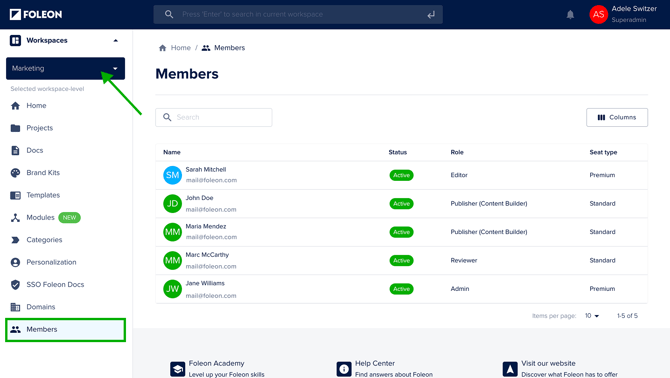Viewport: 670px width, 378px height.
Task: Collapse the Workspaces section arrow
Action: (115, 41)
